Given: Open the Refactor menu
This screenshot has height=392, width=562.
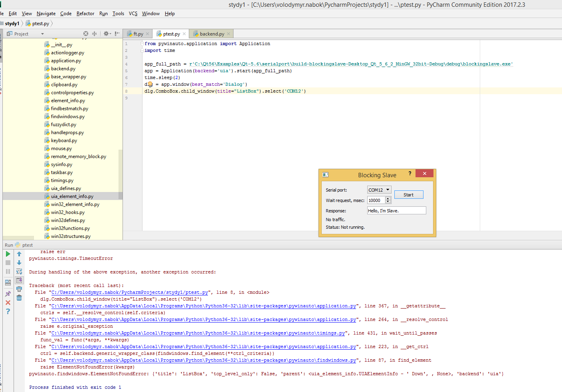Looking at the screenshot, I should [x=85, y=13].
